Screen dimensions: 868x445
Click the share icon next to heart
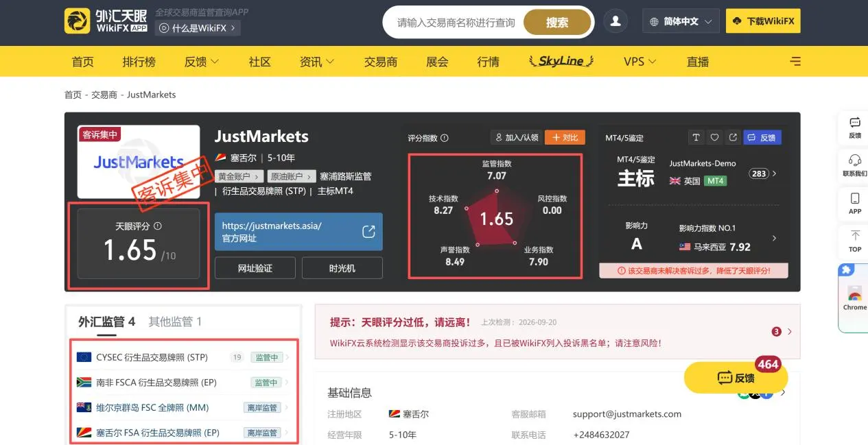pos(733,138)
